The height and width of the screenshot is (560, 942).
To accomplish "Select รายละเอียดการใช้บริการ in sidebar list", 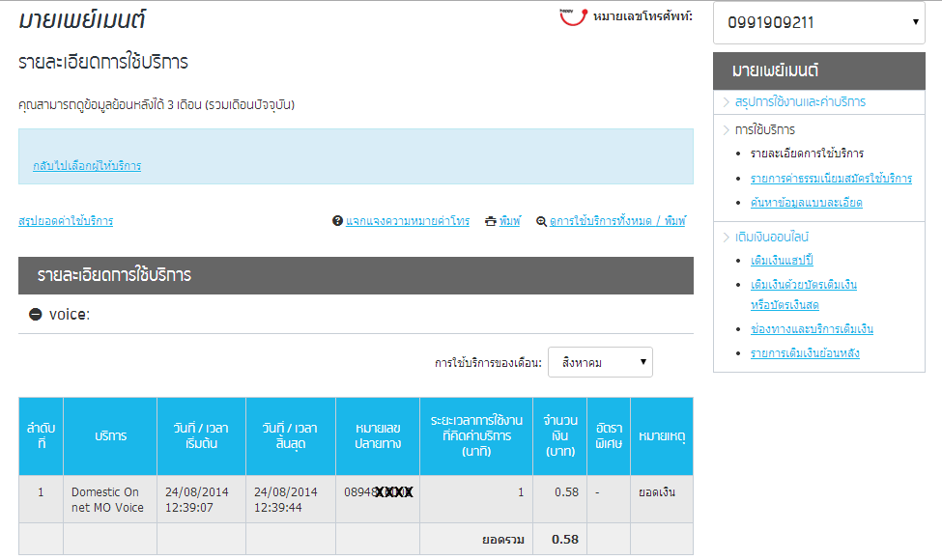I will coord(807,154).
